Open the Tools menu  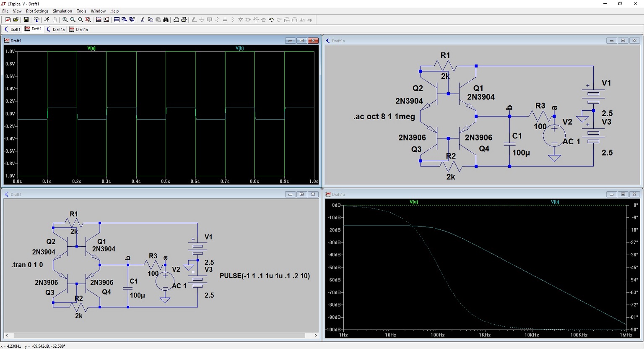point(81,11)
